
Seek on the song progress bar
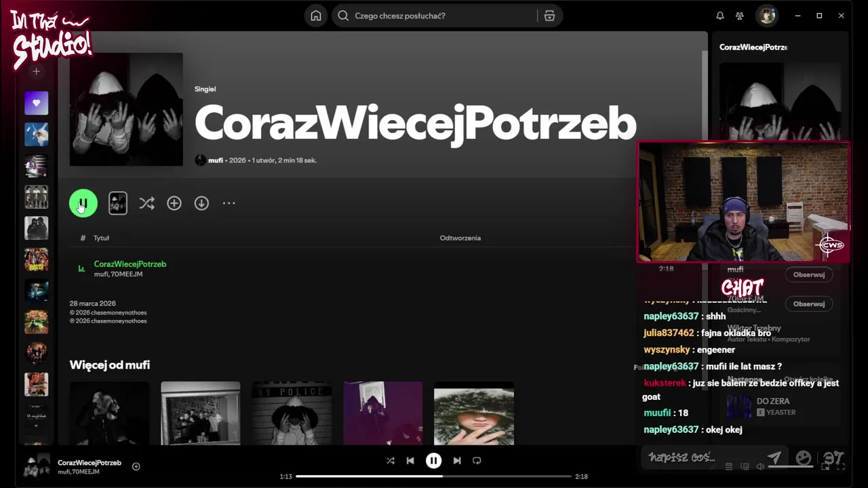[433, 476]
